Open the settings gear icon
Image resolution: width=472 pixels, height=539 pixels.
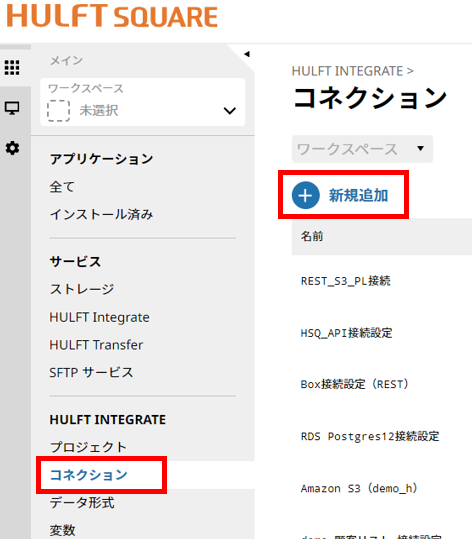[x=12, y=148]
